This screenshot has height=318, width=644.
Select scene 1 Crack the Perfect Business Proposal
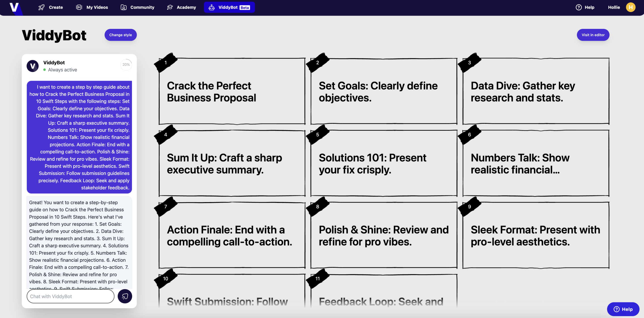coord(232,91)
